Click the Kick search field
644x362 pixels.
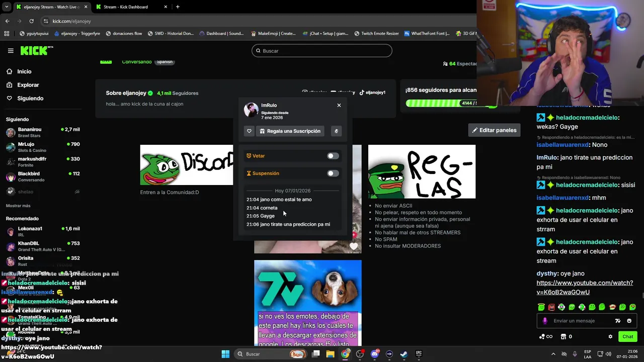click(322, 51)
